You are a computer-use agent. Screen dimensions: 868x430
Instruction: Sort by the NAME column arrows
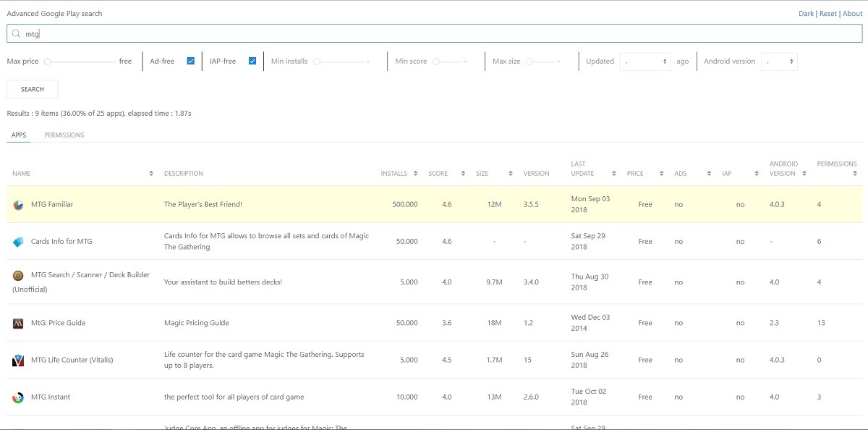151,174
